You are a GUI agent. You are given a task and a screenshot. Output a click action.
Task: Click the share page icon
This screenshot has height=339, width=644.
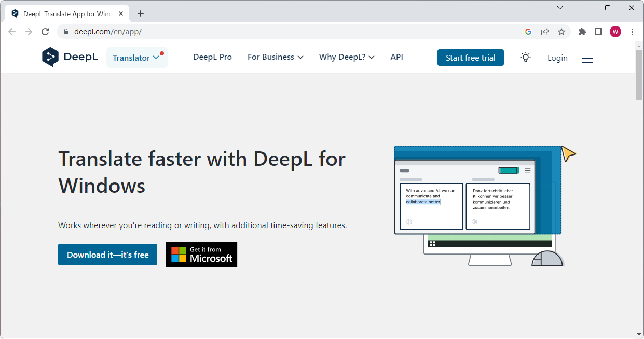coord(545,32)
